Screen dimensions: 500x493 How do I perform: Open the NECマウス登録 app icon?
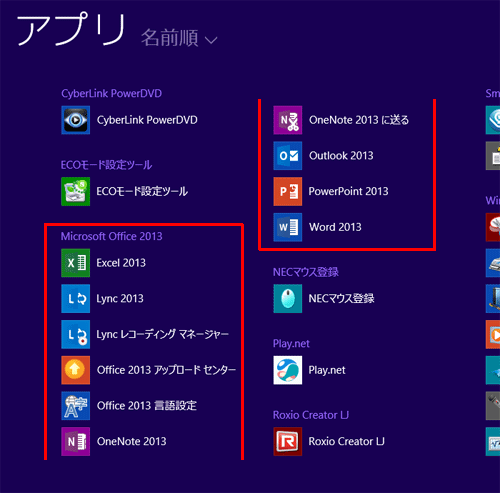(x=288, y=298)
